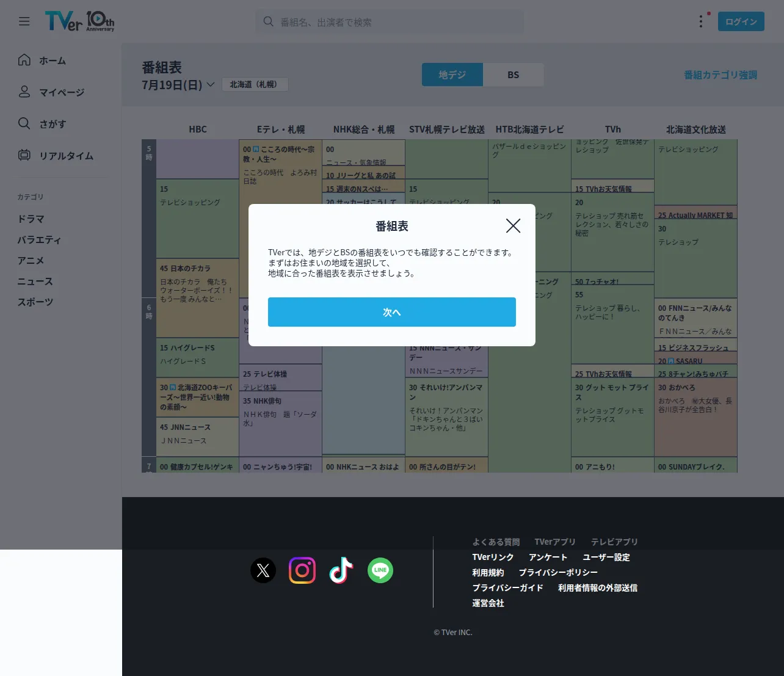Image resolution: width=784 pixels, height=676 pixels.
Task: Focus the 番組名、出演者で検索 search field
Action: point(390,22)
